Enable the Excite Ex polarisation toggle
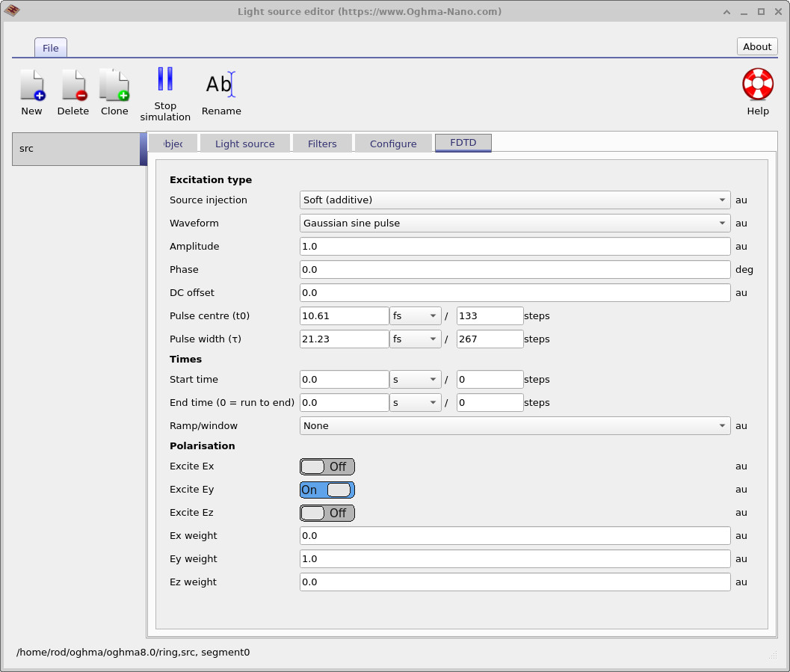 tap(327, 466)
